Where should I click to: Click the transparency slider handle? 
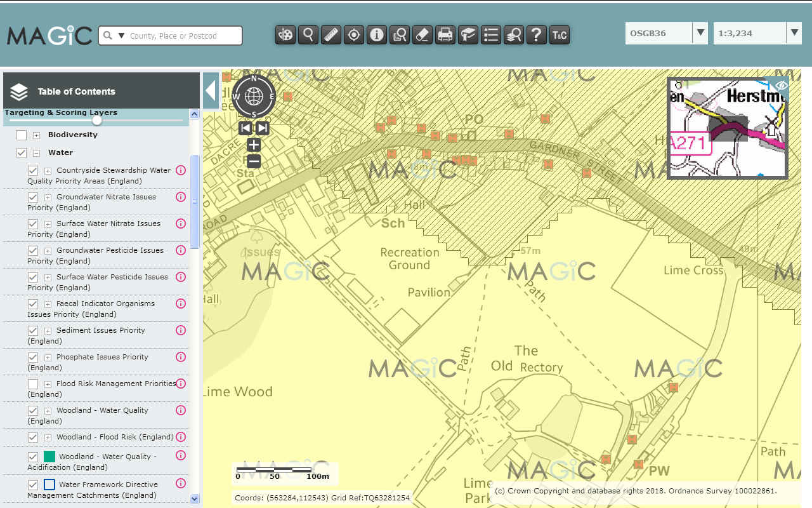tap(97, 120)
